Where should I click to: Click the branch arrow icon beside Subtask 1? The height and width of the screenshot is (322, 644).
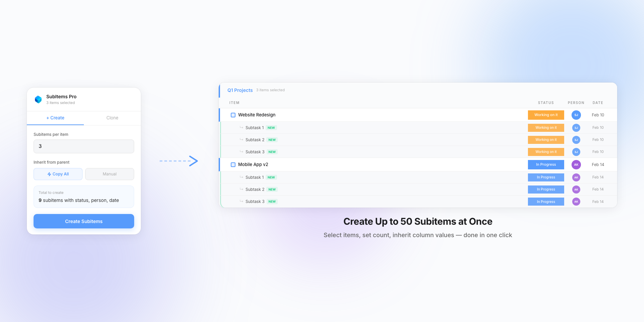(x=241, y=127)
